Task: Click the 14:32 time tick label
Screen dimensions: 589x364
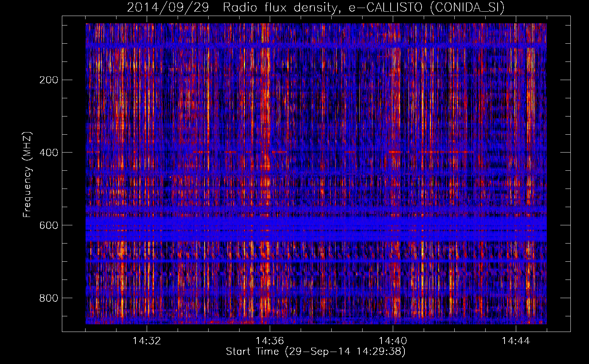Action: (x=147, y=341)
